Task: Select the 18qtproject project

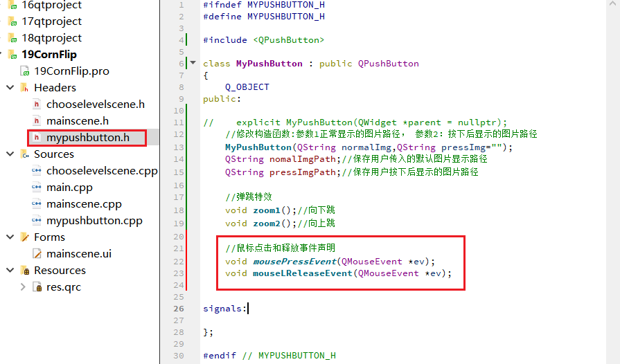Action: pos(51,38)
